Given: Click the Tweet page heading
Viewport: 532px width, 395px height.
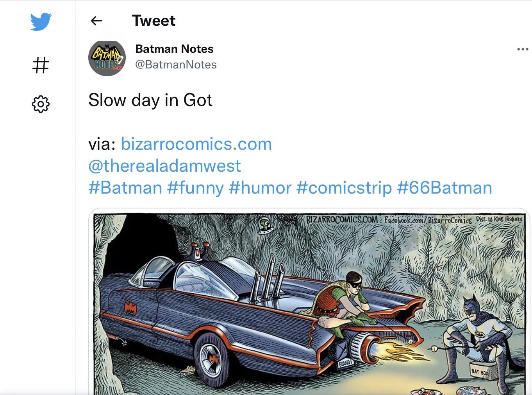Looking at the screenshot, I should coord(154,21).
